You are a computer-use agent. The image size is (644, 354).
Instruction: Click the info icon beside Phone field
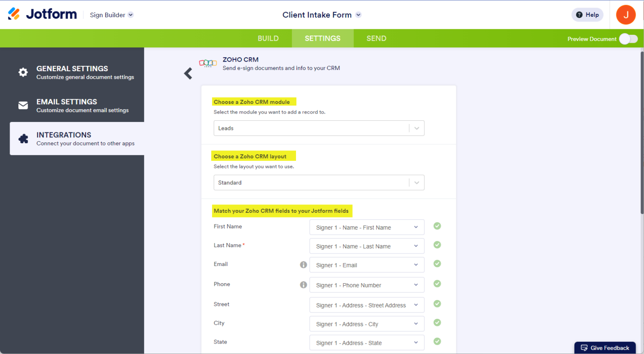pyautogui.click(x=303, y=284)
